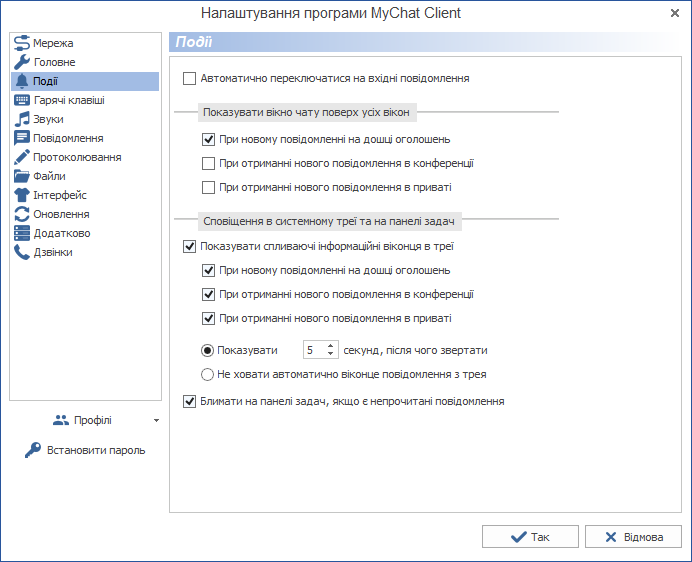Disable Блимати на панелі задач checkbox
The width and height of the screenshot is (692, 562).
pyautogui.click(x=189, y=401)
